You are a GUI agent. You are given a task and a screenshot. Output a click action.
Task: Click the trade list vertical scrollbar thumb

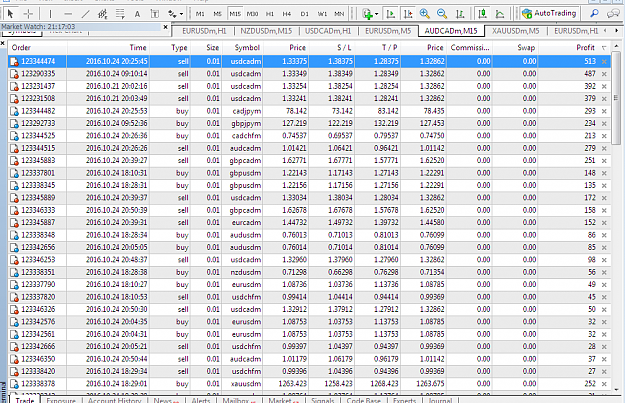616,98
